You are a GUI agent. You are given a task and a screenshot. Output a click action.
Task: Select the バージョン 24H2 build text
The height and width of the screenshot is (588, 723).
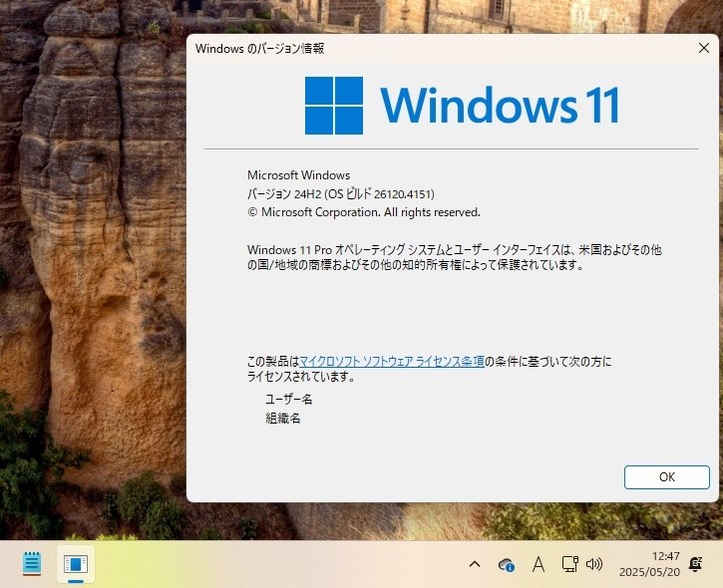click(341, 194)
